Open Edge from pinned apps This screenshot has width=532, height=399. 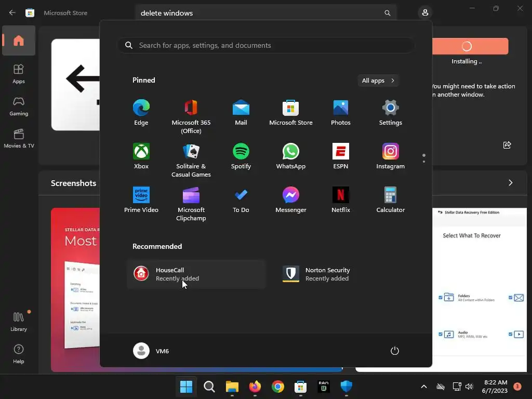(x=141, y=113)
